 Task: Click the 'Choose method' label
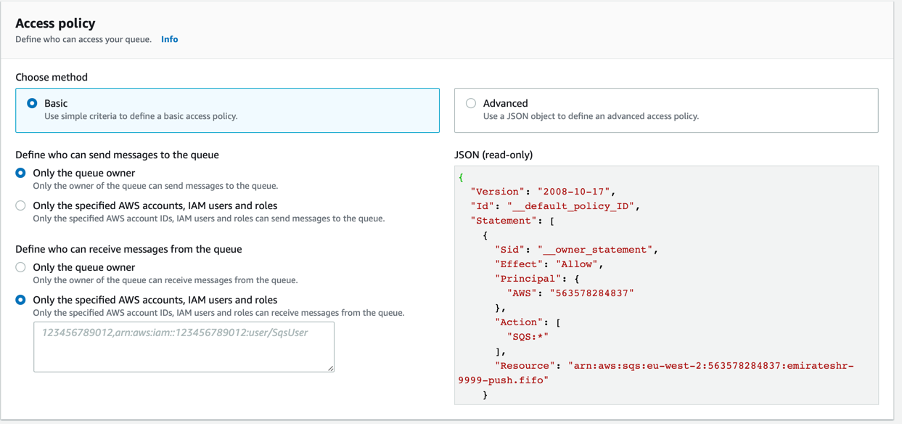point(51,77)
